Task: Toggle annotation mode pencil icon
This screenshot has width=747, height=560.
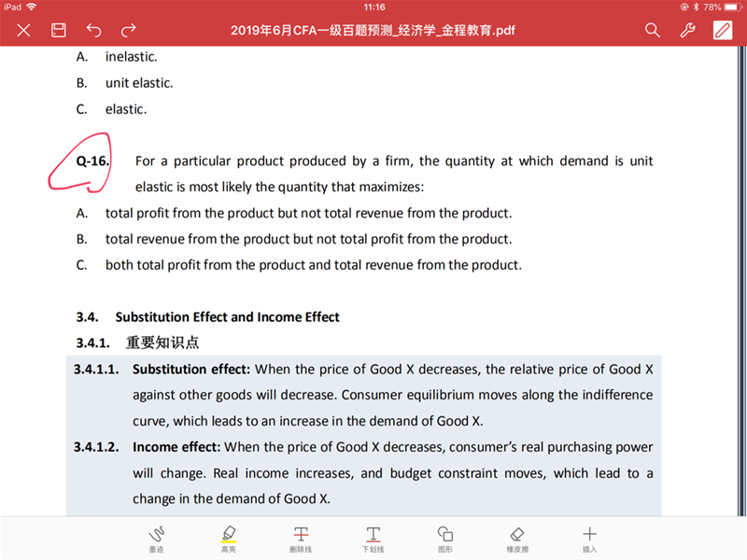Action: pyautogui.click(x=723, y=31)
